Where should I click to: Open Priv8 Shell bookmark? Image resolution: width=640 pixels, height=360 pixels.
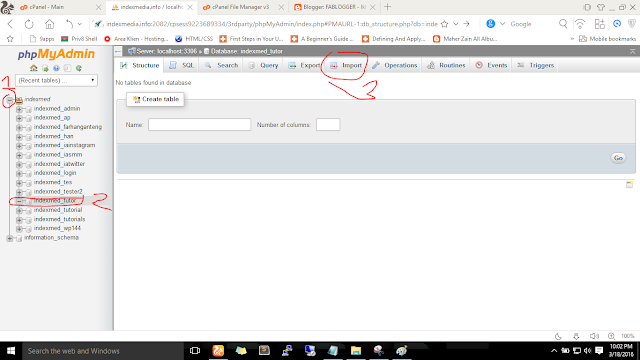79,39
